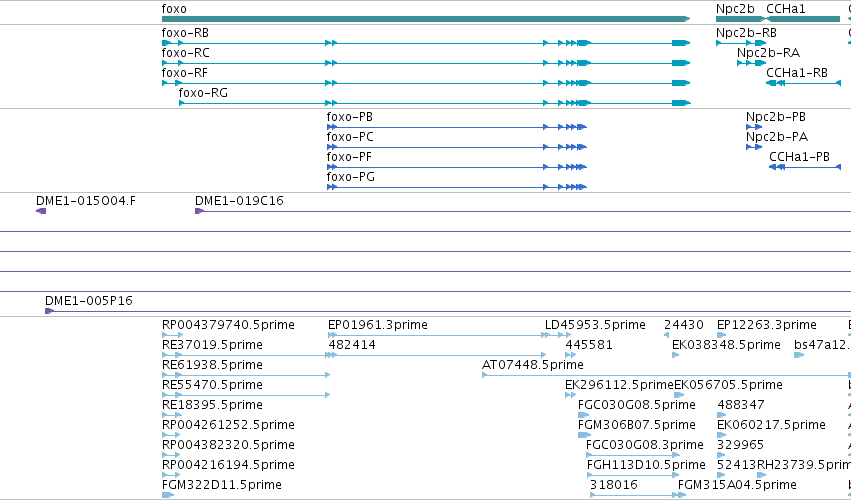Select the foxo-PF protein label

349,157
